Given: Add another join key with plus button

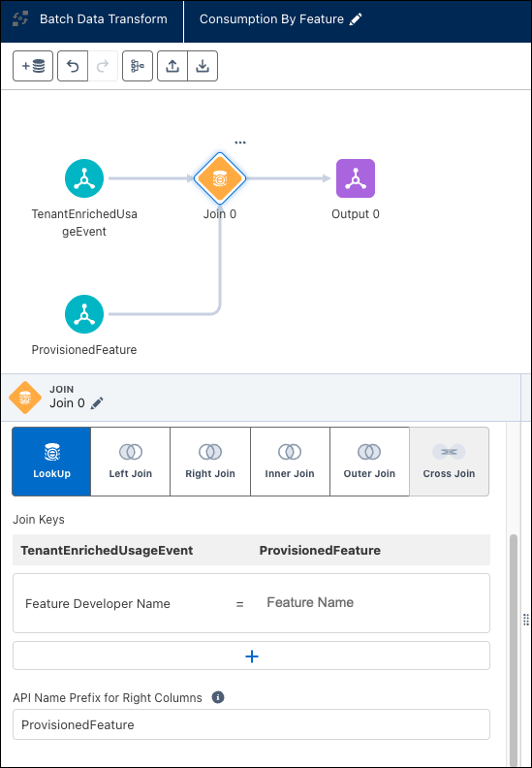Looking at the screenshot, I should 252,656.
